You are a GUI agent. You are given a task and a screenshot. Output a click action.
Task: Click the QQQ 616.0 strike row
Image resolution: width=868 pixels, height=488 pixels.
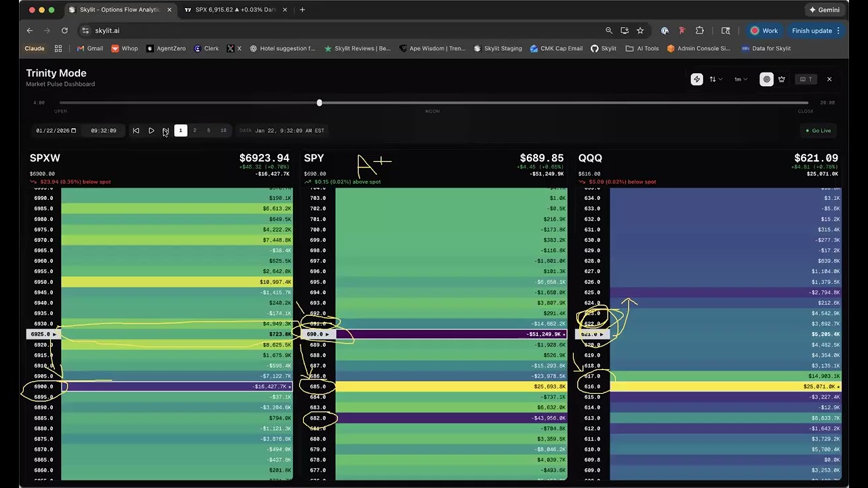tap(709, 387)
